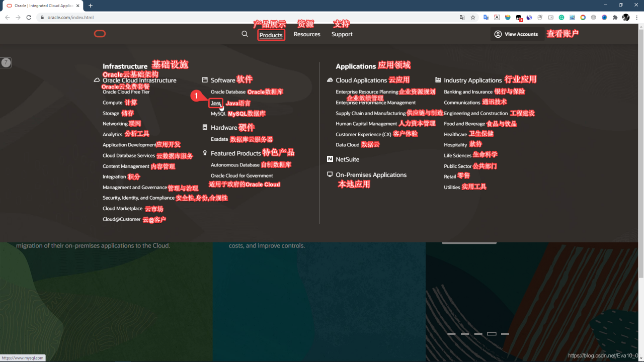Screen dimensions: 644x362
Task: Click the Healthcare link
Action: click(x=455, y=134)
